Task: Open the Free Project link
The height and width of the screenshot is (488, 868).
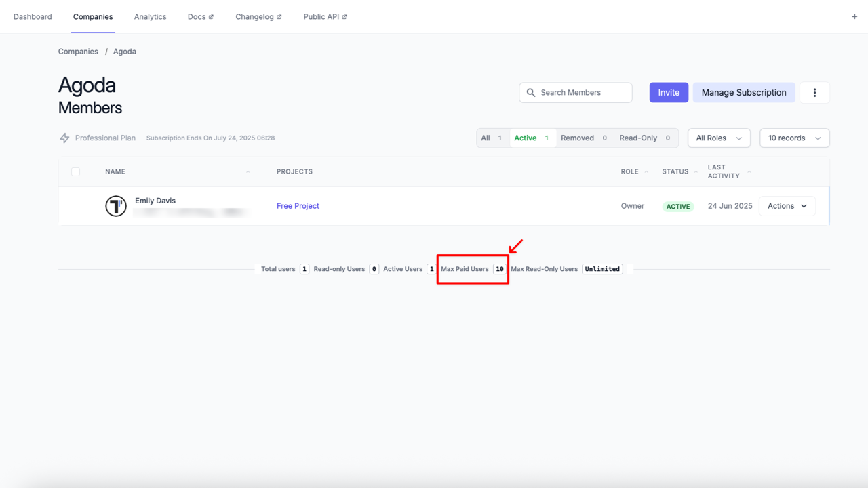Action: 298,206
